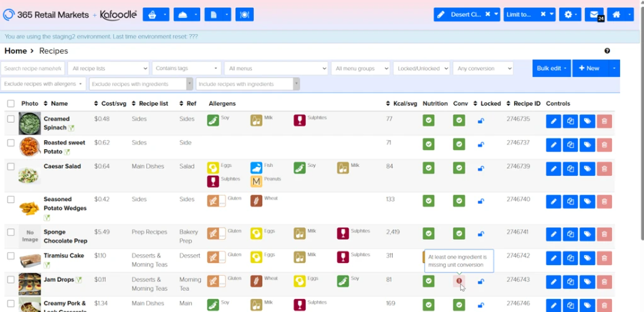Click the Bulk edit button
644x312 pixels.
551,68
